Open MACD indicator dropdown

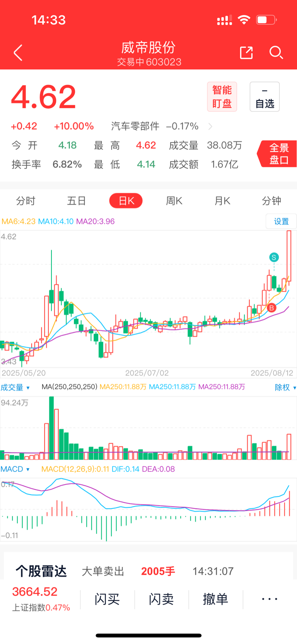[15, 469]
